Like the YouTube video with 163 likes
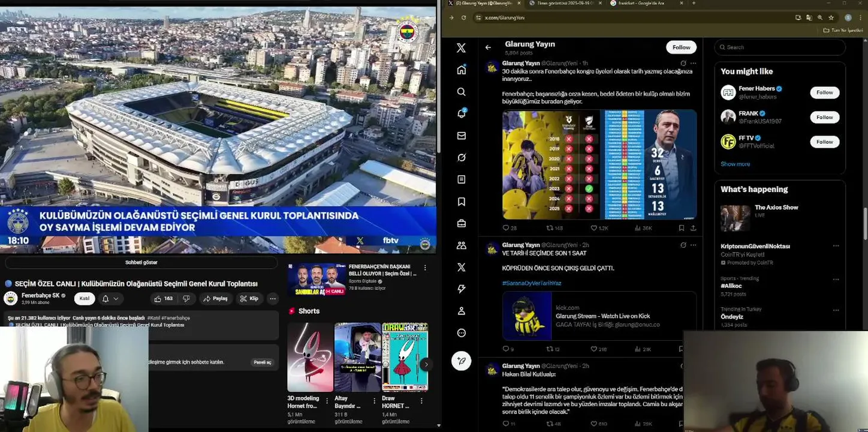Image resolution: width=868 pixels, height=432 pixels. (163, 298)
